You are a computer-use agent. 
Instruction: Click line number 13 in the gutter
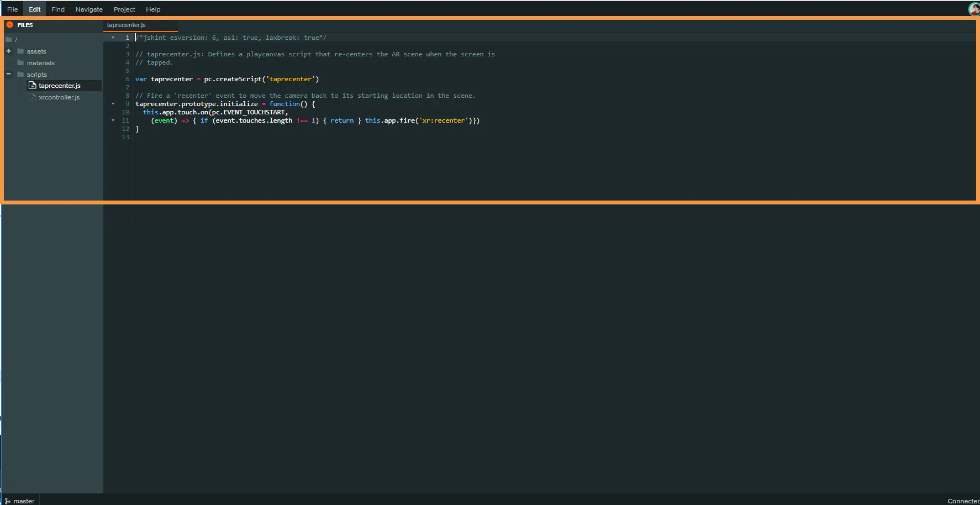[x=125, y=137]
